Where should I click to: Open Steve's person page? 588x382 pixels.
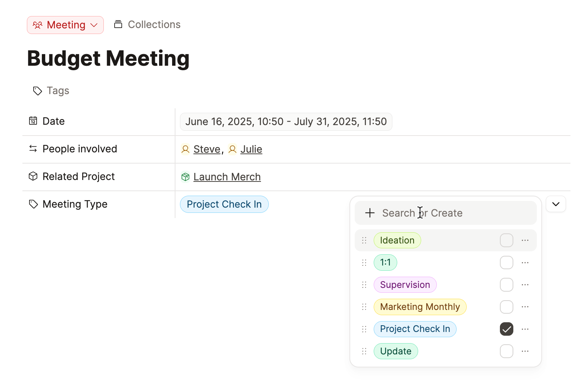[x=206, y=149]
